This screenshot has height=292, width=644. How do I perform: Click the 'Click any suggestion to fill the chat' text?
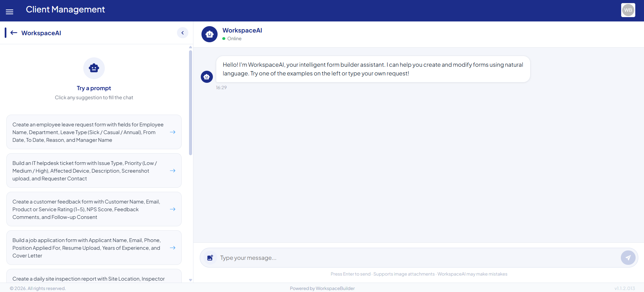pyautogui.click(x=94, y=98)
